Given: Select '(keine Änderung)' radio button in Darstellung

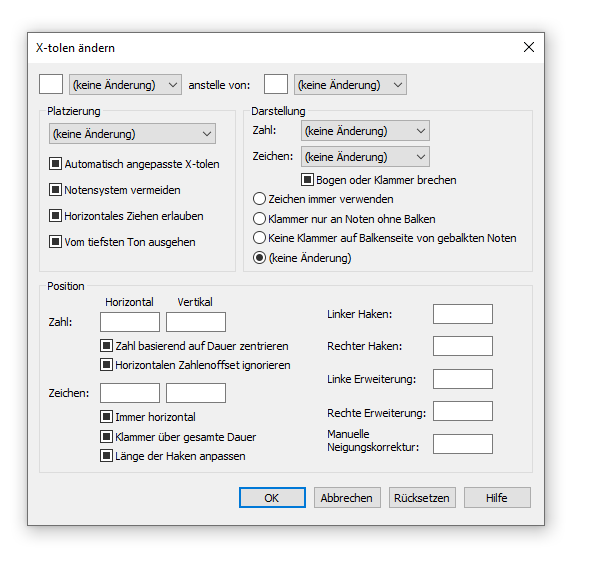Looking at the screenshot, I should coord(259,258).
